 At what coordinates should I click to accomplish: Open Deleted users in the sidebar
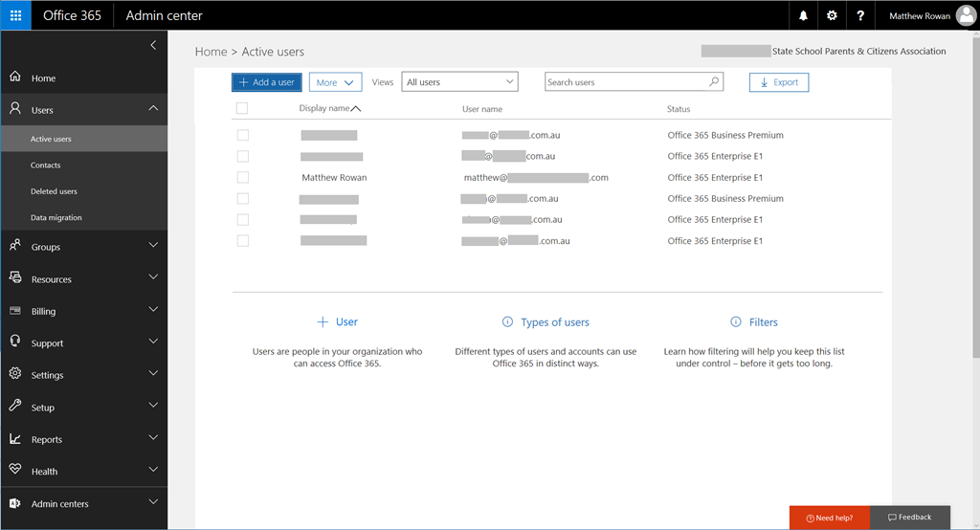click(x=54, y=191)
